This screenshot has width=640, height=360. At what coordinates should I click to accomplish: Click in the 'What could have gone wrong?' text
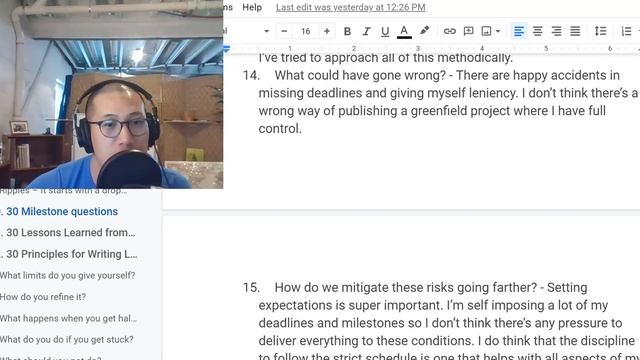click(360, 76)
